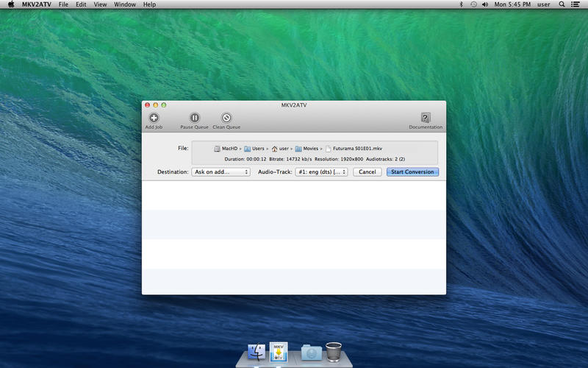This screenshot has width=588, height=368.
Task: Open the Downloads folder in dock
Action: point(311,353)
